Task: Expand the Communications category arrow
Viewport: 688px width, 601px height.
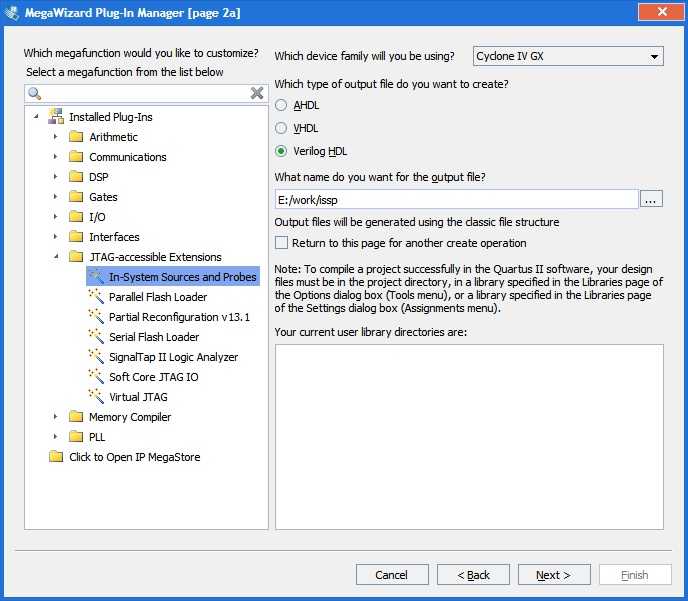Action: [x=55, y=157]
